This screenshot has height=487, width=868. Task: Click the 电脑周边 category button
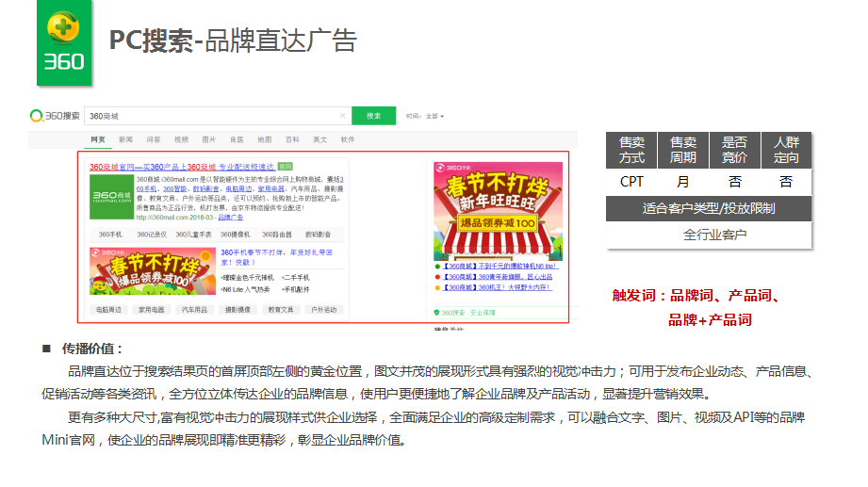click(108, 309)
